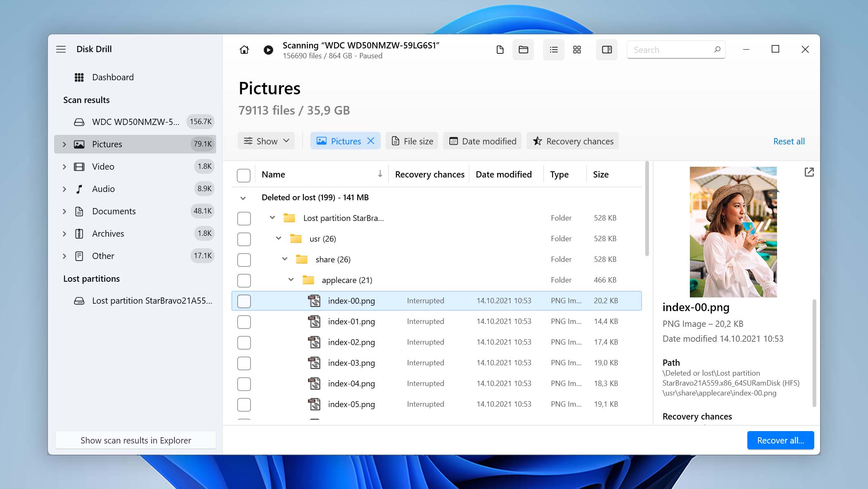
Task: Expand the Video category in sidebar
Action: point(63,166)
